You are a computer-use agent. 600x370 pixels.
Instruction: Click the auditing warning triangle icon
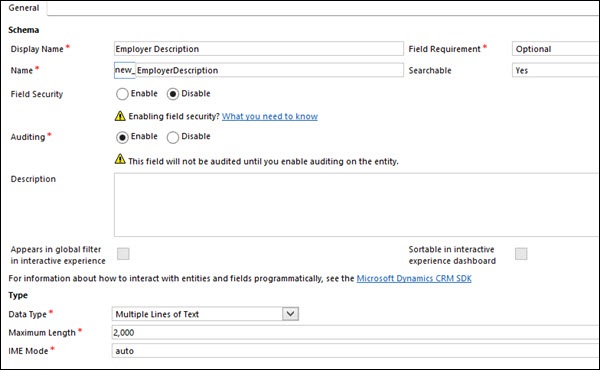coord(120,159)
